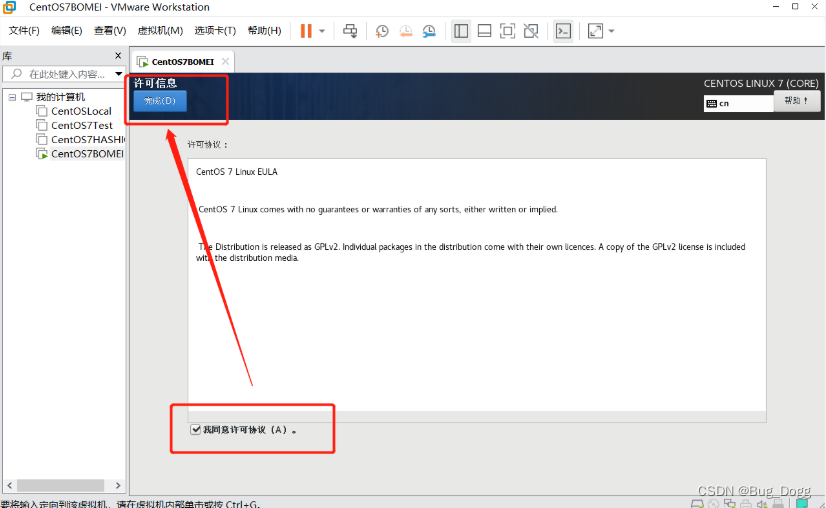Select the CentOS7Test virtual machine
Viewport: 826px width, 508px height.
pyautogui.click(x=82, y=125)
